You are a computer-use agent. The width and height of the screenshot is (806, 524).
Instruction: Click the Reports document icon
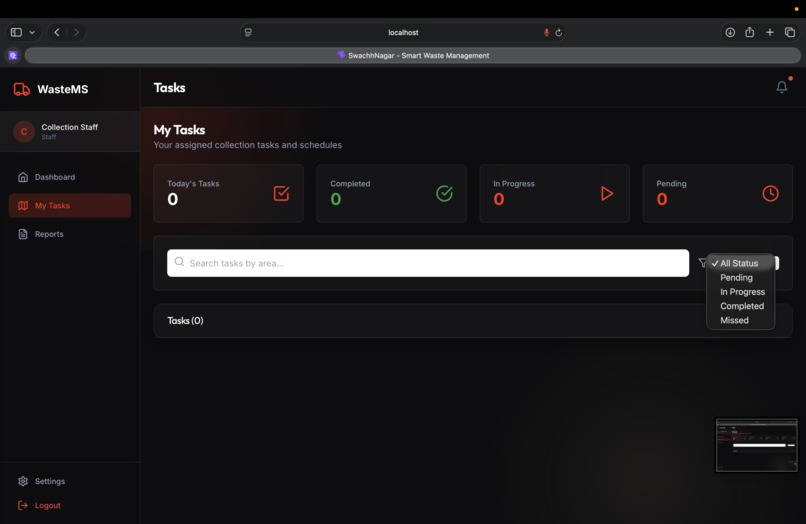23,234
